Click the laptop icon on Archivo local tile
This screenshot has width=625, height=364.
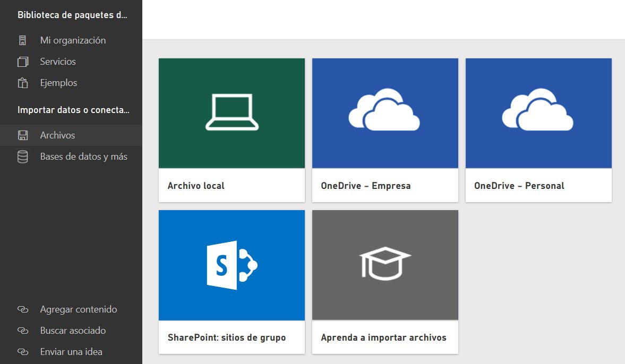point(232,112)
